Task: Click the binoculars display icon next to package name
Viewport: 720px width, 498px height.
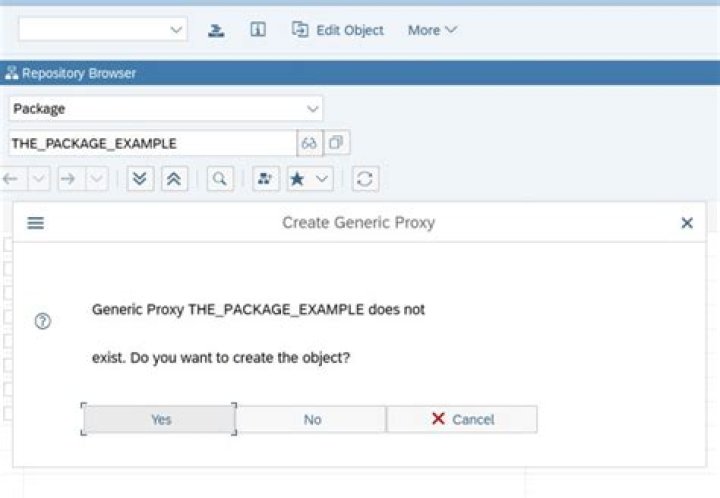Action: tap(309, 143)
